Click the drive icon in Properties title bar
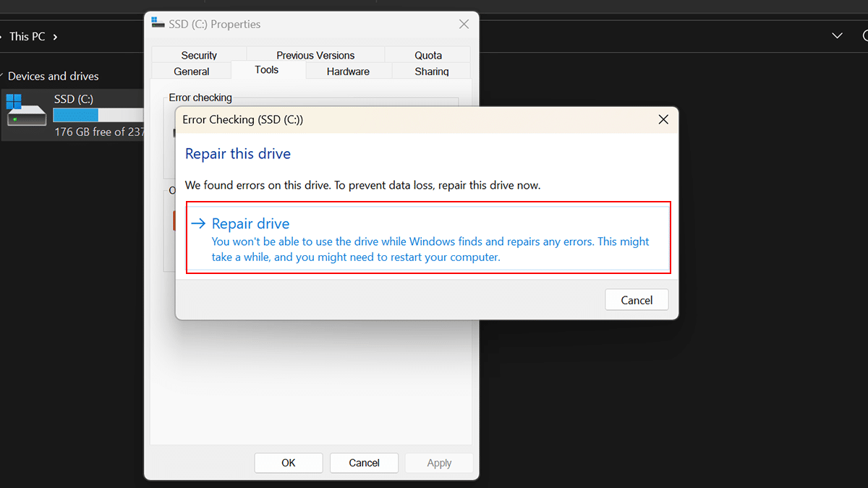 click(x=158, y=24)
